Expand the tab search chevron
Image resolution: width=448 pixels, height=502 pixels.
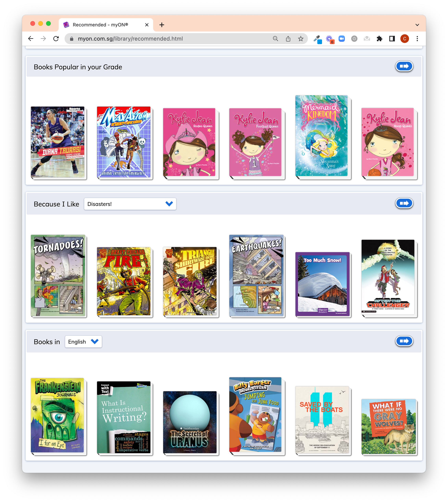point(417,25)
